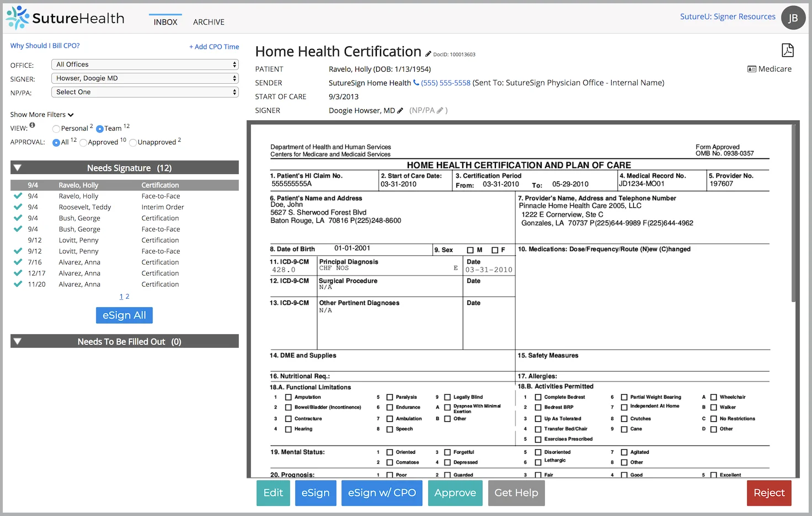Click the PDF download icon
812x516 pixels.
[787, 50]
